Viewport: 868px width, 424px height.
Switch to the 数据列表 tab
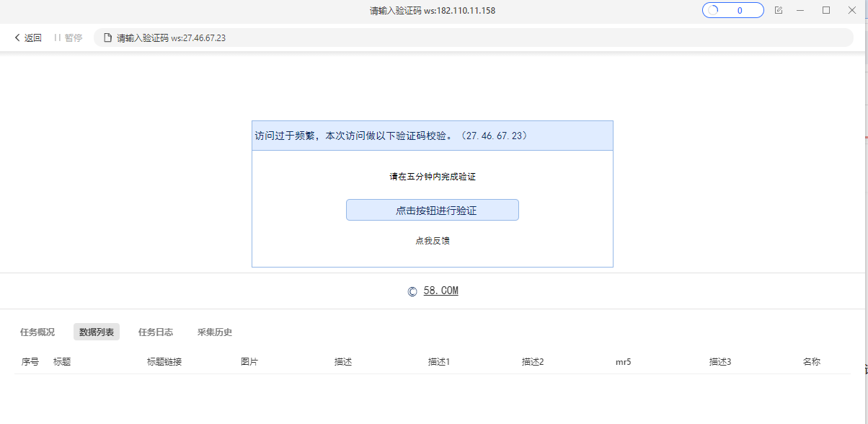click(x=97, y=332)
